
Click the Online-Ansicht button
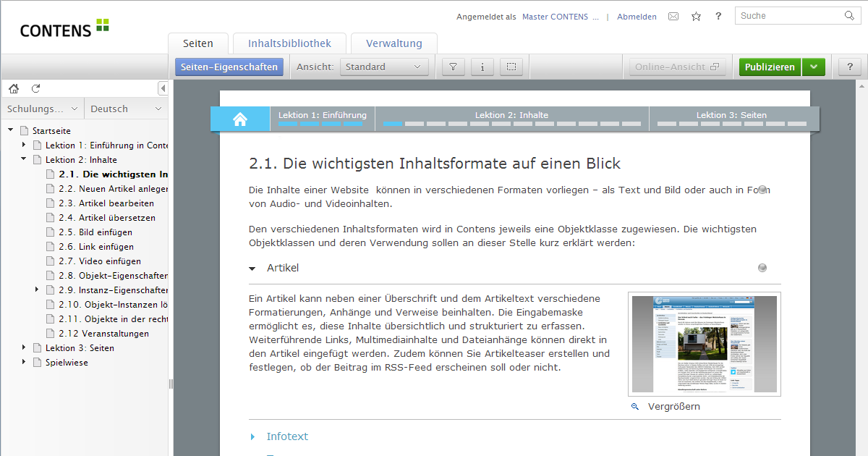pos(678,67)
